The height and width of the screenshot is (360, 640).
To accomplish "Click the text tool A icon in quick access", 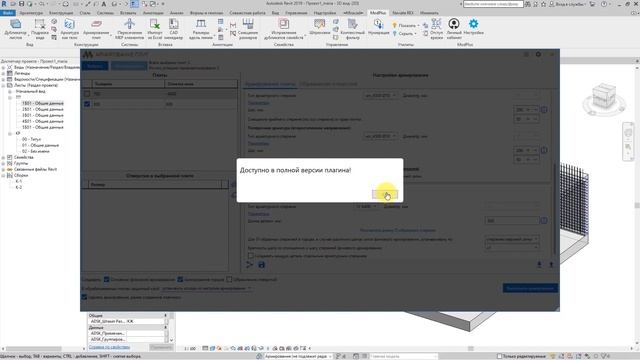I will pyautogui.click(x=104, y=4).
